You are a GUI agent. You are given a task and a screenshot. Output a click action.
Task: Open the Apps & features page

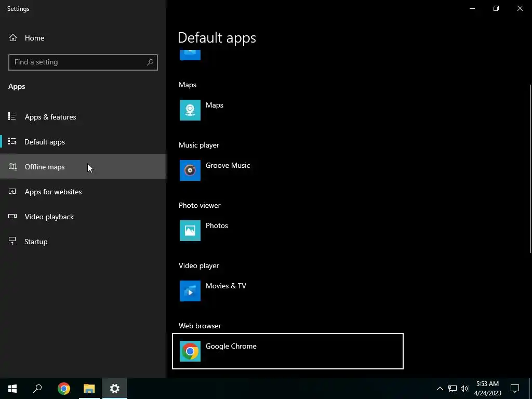83,117
